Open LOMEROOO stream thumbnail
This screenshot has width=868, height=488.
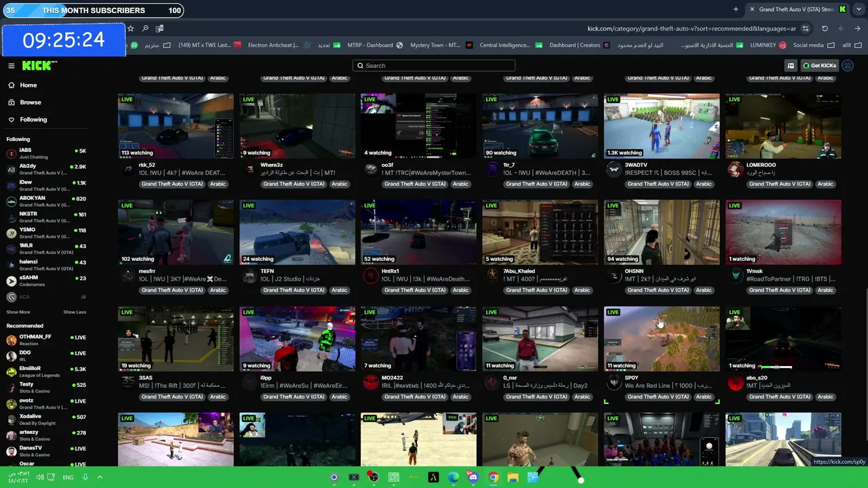coord(783,126)
